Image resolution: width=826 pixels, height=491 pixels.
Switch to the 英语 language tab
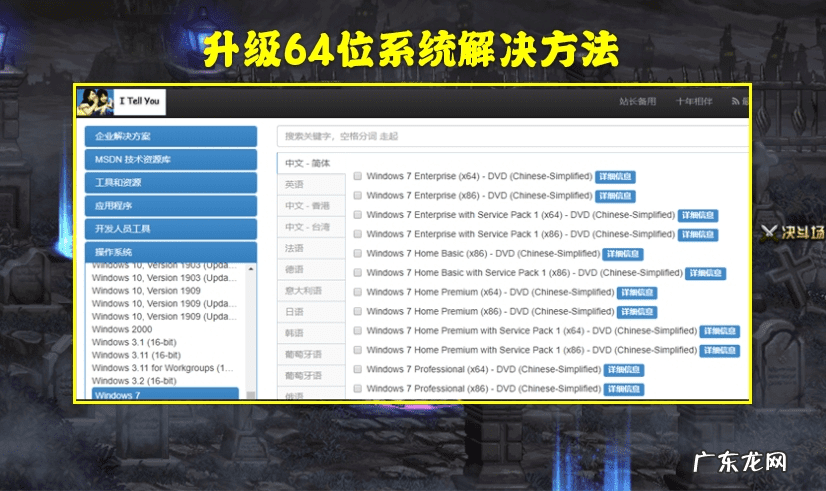coord(294,185)
